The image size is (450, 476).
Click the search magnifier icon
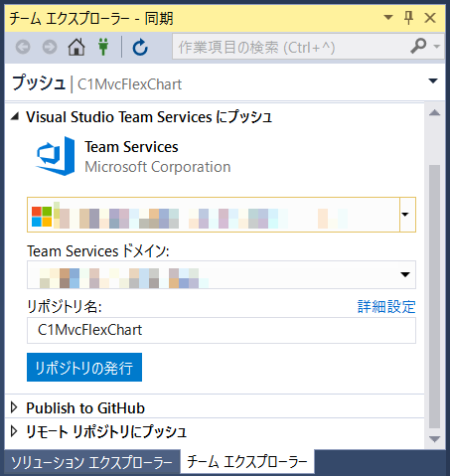click(418, 46)
